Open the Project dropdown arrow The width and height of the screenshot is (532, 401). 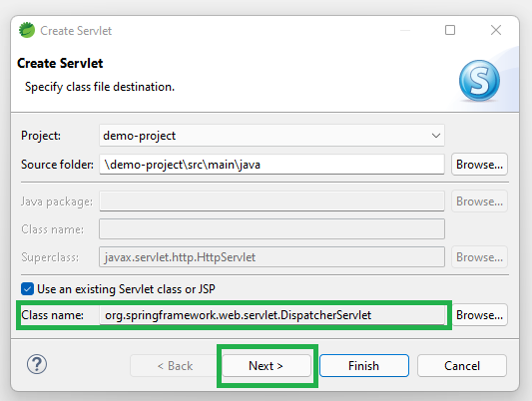click(436, 136)
